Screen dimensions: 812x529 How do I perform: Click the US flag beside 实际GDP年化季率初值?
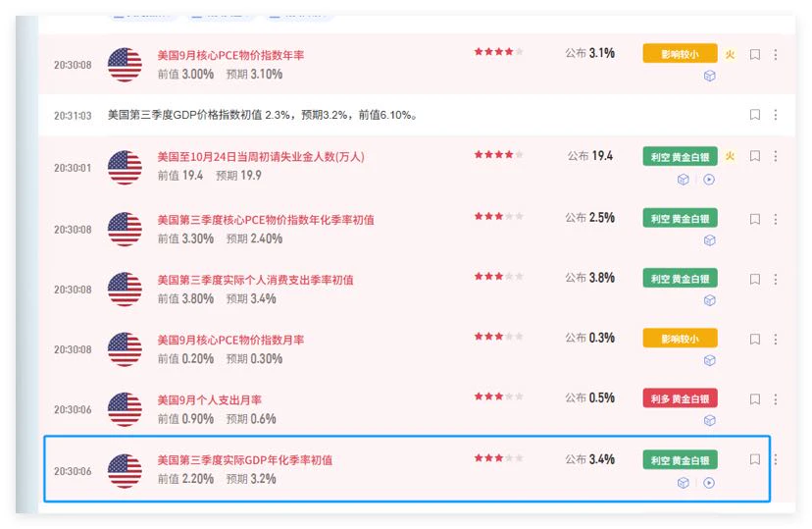[125, 471]
